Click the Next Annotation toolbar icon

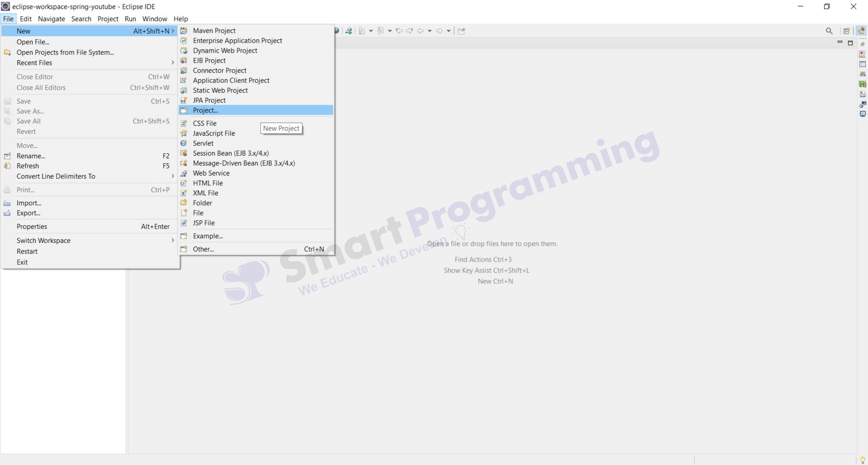362,31
